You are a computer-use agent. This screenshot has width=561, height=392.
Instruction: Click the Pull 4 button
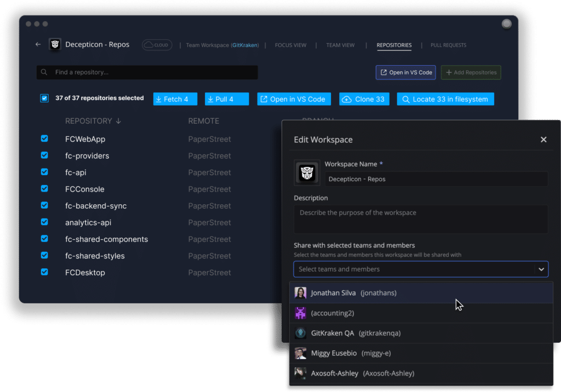point(226,99)
